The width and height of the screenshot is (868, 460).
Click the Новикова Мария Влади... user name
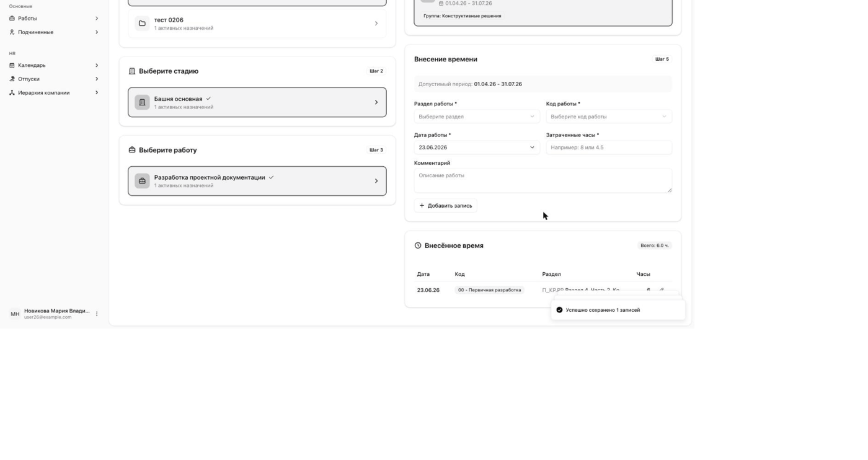57,311
